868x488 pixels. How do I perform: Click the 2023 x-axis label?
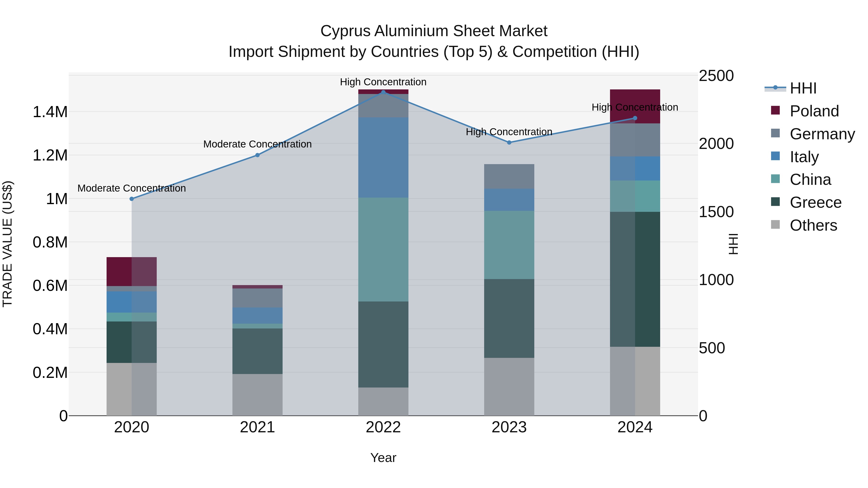pos(509,427)
